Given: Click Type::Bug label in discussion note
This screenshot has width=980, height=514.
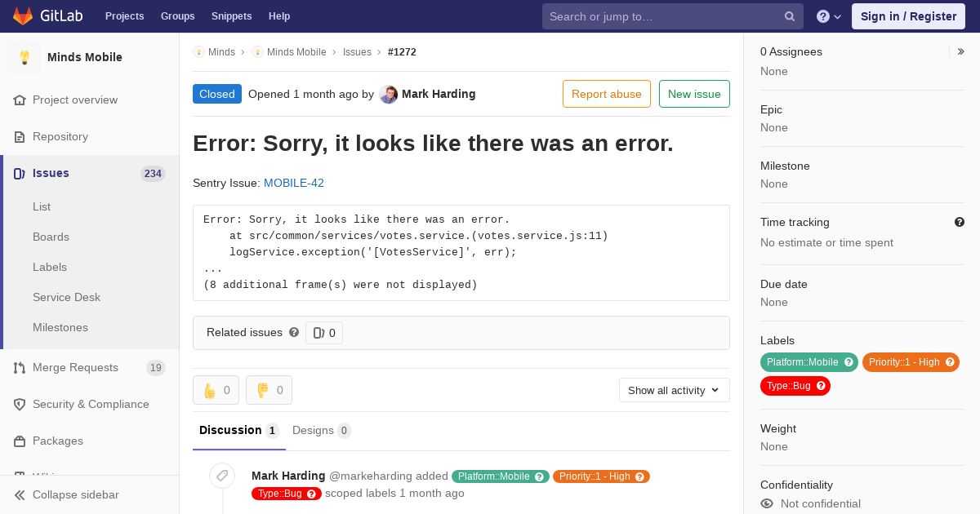Looking at the screenshot, I should (x=279, y=494).
